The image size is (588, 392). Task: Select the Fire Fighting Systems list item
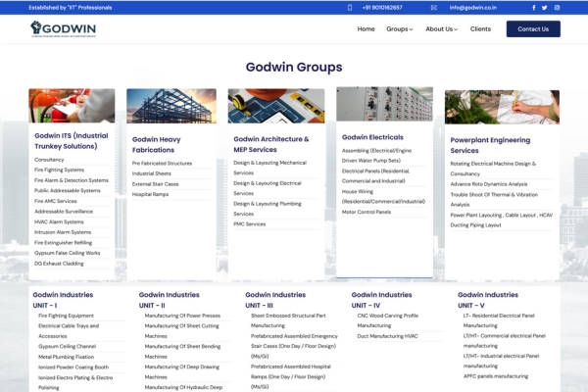point(60,170)
